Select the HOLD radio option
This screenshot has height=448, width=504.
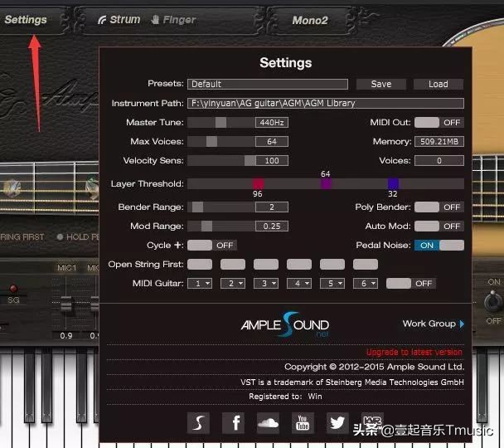pyautogui.click(x=60, y=237)
